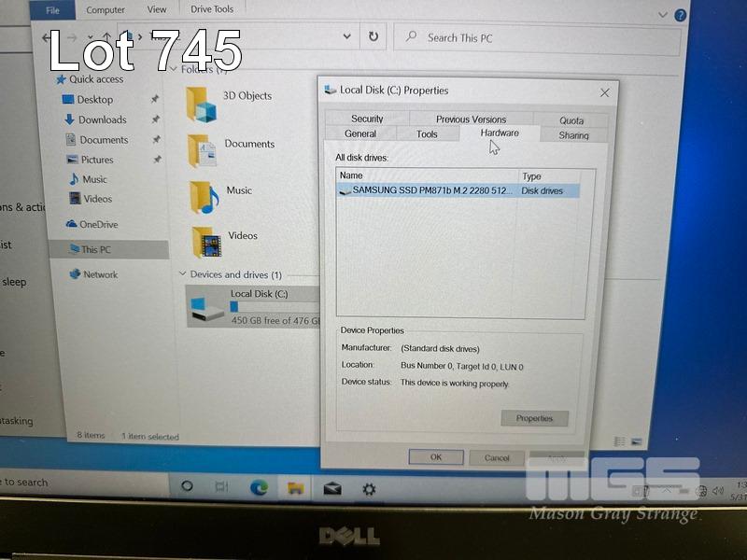Select OneDrive in the navigation pane
This screenshot has width=747, height=560.
tap(98, 224)
